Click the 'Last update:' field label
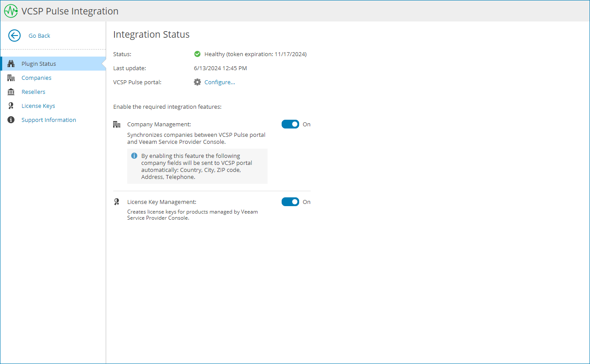This screenshot has height=364, width=590. tap(129, 68)
